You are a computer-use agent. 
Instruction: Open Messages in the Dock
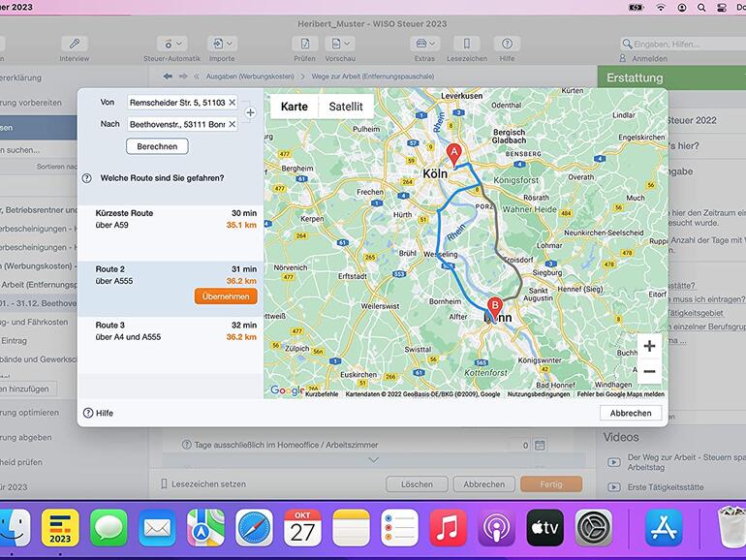click(x=109, y=528)
